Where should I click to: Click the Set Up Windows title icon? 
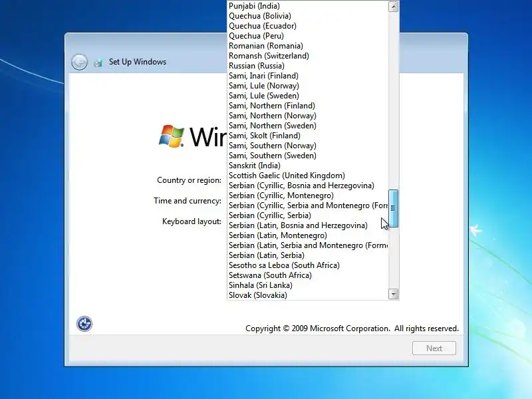tap(98, 63)
